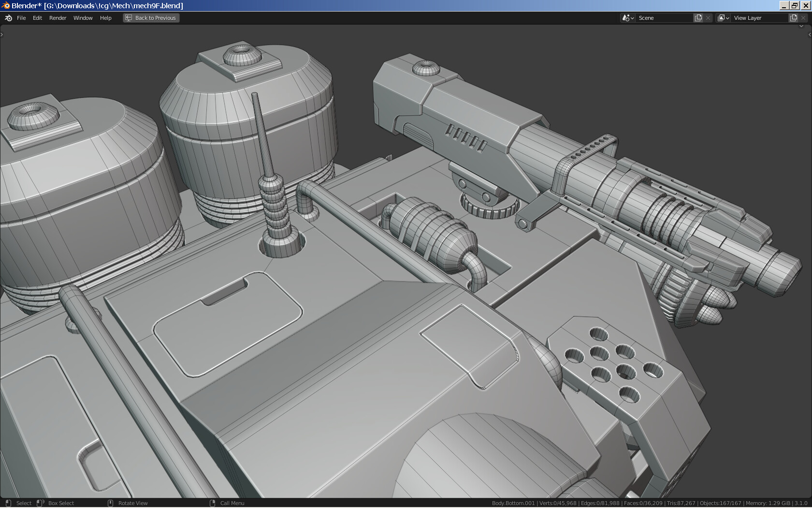Minimize the Blender window
Image resolution: width=812 pixels, height=508 pixels.
click(x=784, y=6)
